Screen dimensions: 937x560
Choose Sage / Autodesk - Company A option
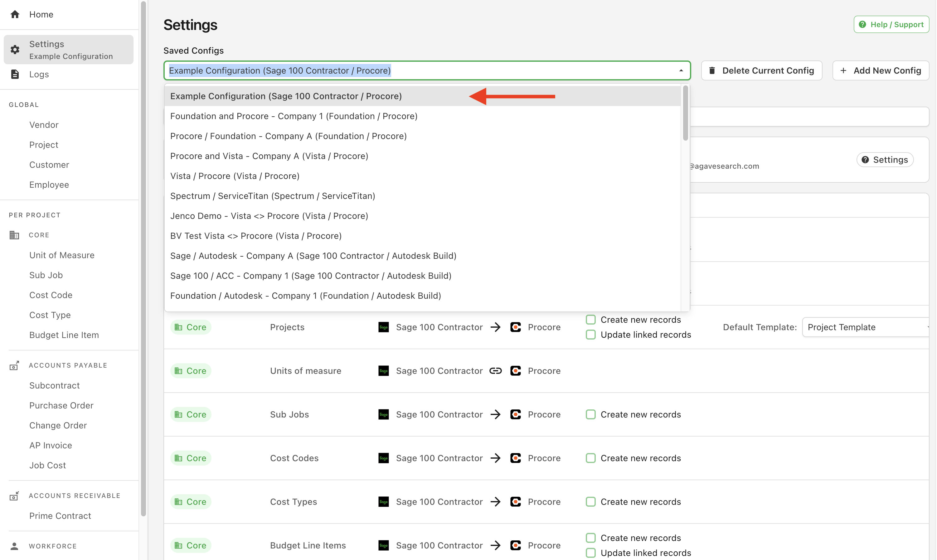tap(422, 256)
